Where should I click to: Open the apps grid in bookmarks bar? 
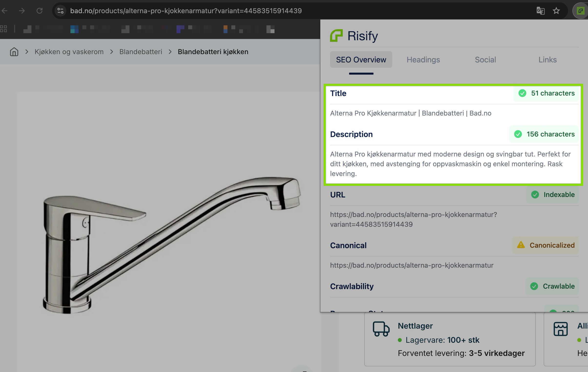click(3, 29)
